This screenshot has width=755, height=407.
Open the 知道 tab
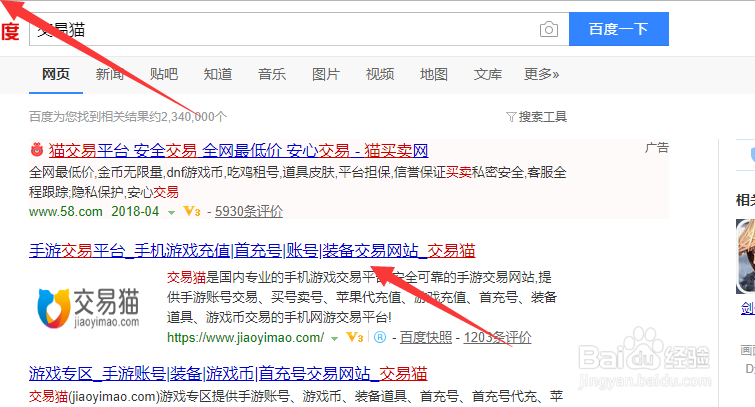[x=218, y=74]
